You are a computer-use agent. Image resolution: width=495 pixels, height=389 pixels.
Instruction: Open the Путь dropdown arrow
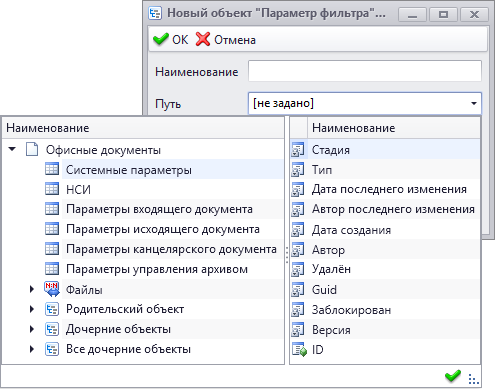pyautogui.click(x=474, y=103)
